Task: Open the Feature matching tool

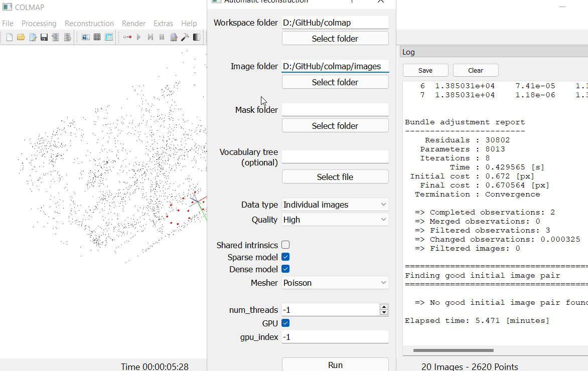Action: pyautogui.click(x=97, y=37)
